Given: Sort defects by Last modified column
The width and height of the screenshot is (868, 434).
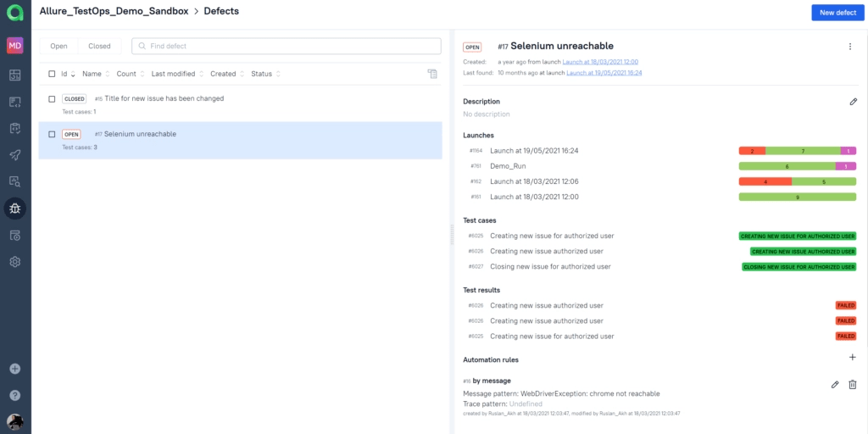Looking at the screenshot, I should [176, 75].
